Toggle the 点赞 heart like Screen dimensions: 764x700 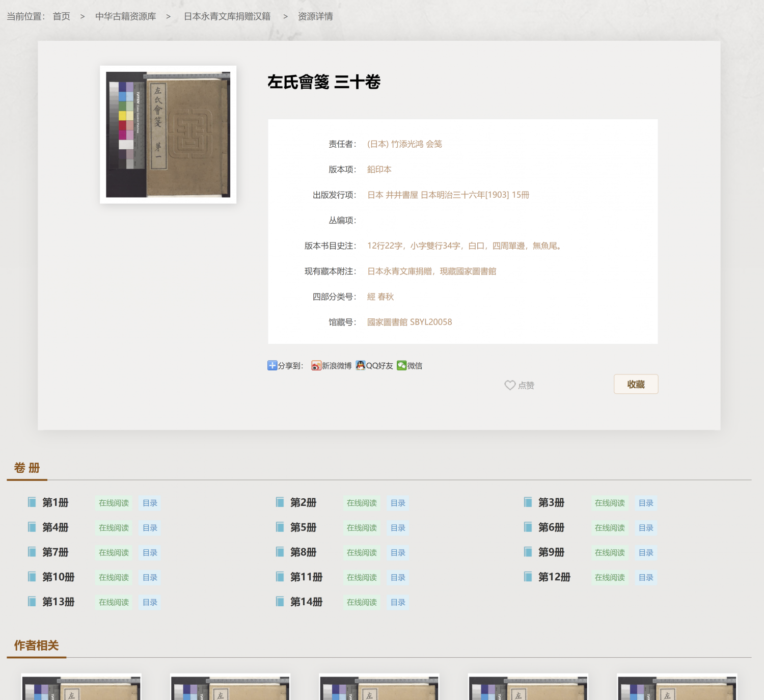(x=511, y=385)
